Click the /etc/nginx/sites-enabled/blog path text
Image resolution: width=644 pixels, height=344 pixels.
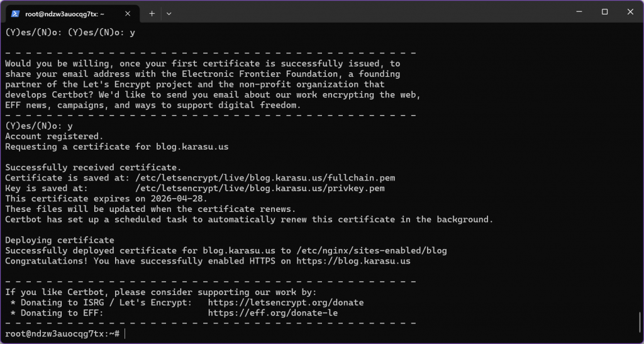coord(371,250)
